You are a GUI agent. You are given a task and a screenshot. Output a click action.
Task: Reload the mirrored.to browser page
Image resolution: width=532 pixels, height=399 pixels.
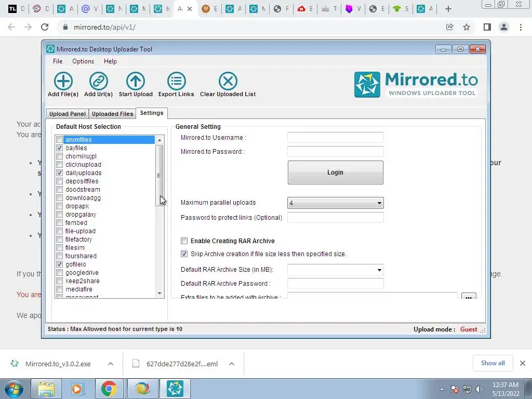tap(45, 27)
